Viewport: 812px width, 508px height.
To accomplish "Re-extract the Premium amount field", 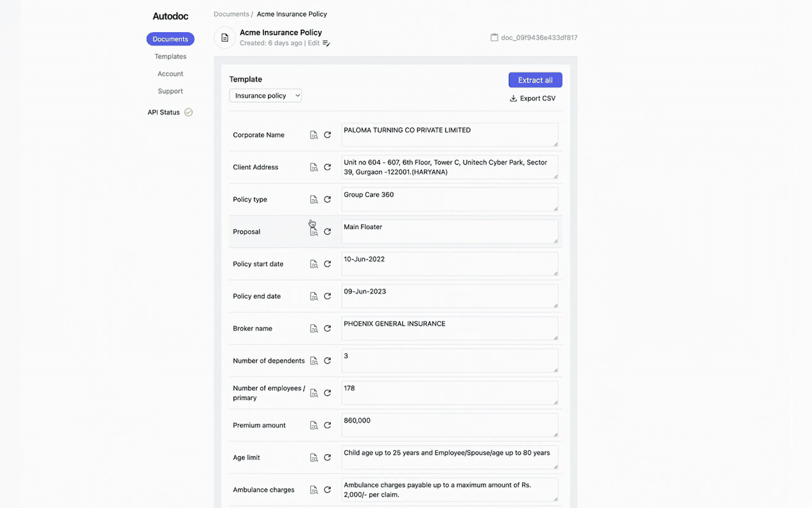I will pos(327,425).
